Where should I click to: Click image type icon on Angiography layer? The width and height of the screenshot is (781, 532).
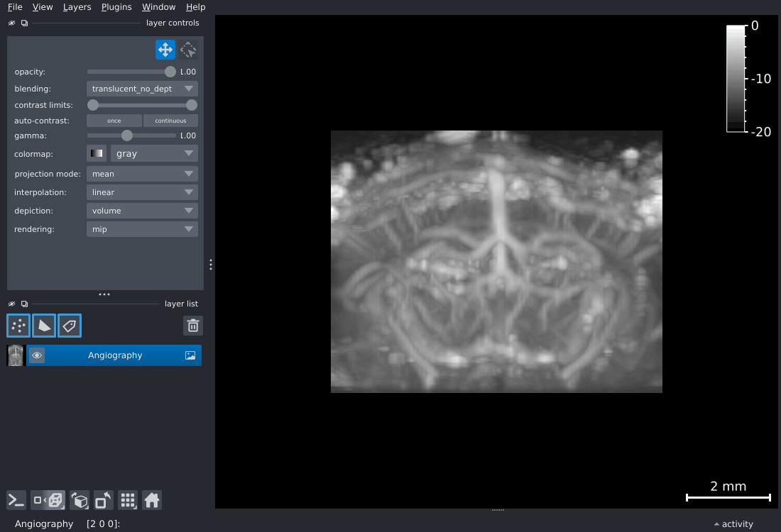tap(190, 355)
